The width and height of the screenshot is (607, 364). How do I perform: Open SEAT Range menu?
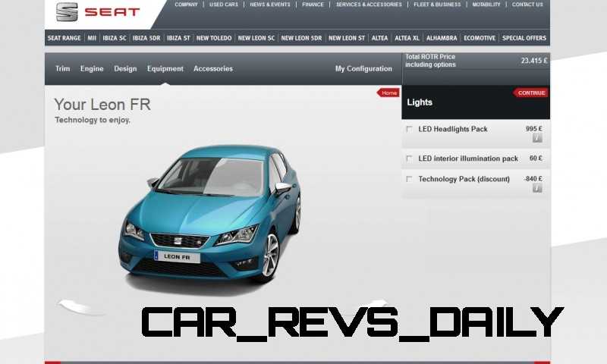point(64,38)
